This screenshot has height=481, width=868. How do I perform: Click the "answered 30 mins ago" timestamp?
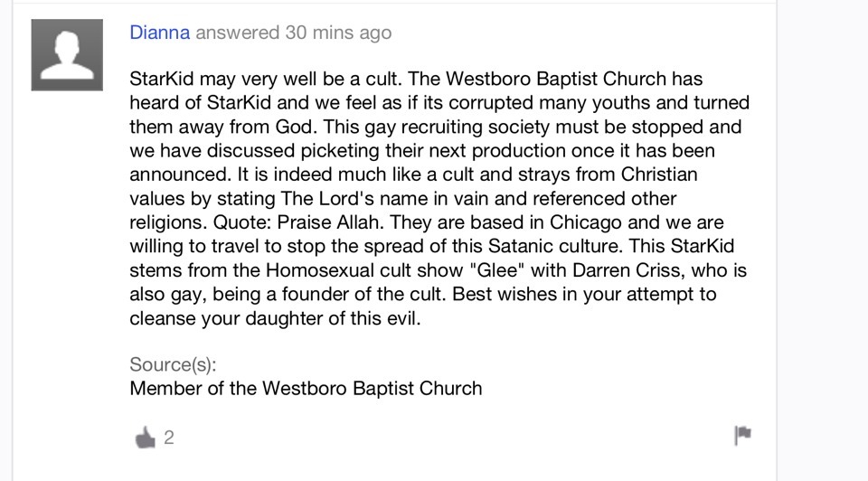pyautogui.click(x=293, y=33)
